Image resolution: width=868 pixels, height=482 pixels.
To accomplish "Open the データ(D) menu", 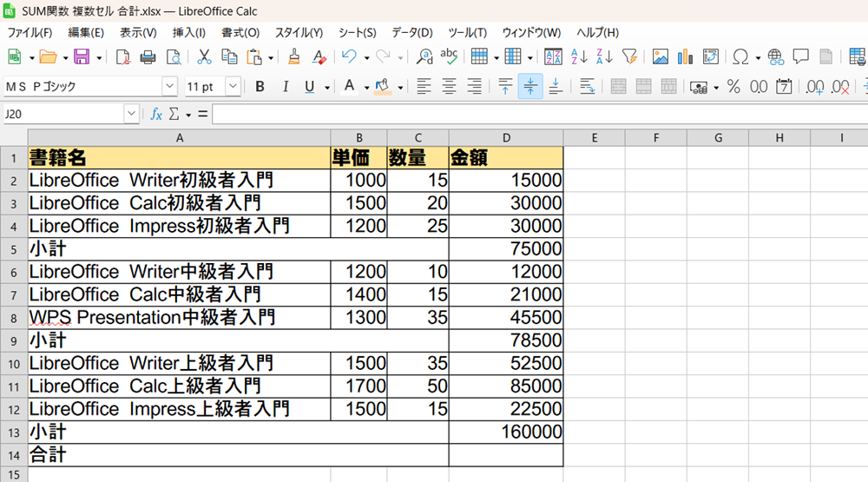I will coord(412,33).
